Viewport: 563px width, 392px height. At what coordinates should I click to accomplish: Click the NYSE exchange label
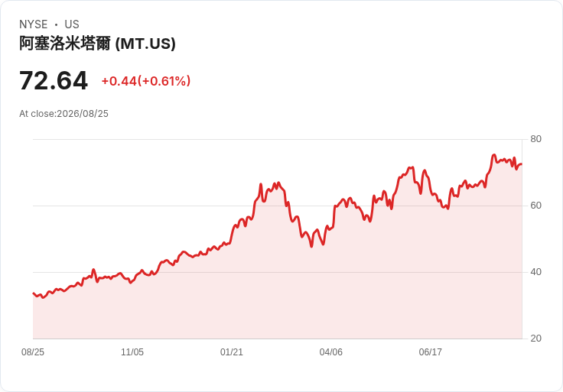coord(34,24)
